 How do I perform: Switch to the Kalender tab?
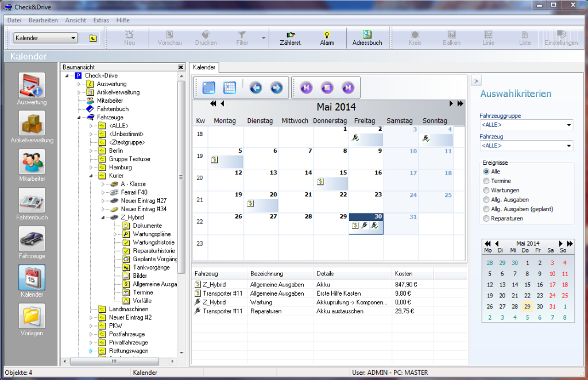(204, 68)
